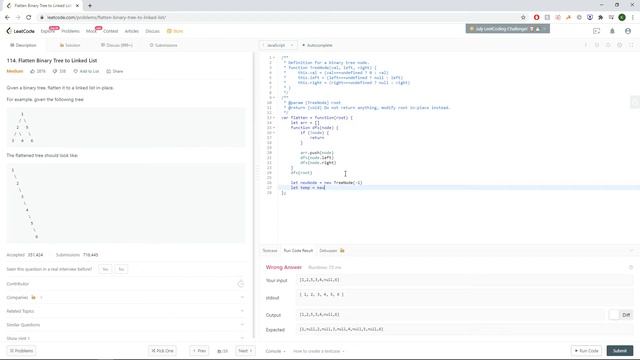Bookmark page with the star icon
640x360 pixels.
[x=523, y=17]
